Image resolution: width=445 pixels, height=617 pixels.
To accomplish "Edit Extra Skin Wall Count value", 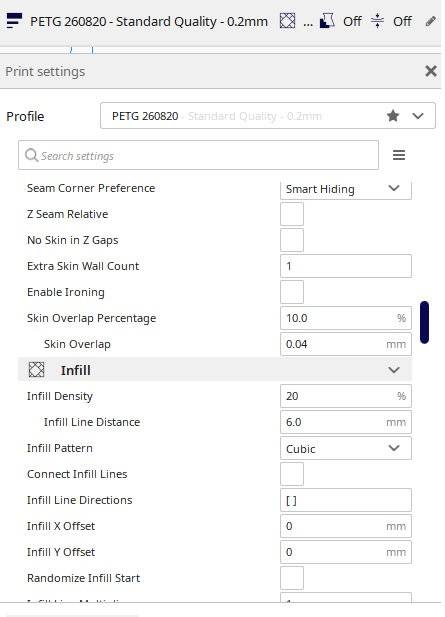I will coord(346,266).
